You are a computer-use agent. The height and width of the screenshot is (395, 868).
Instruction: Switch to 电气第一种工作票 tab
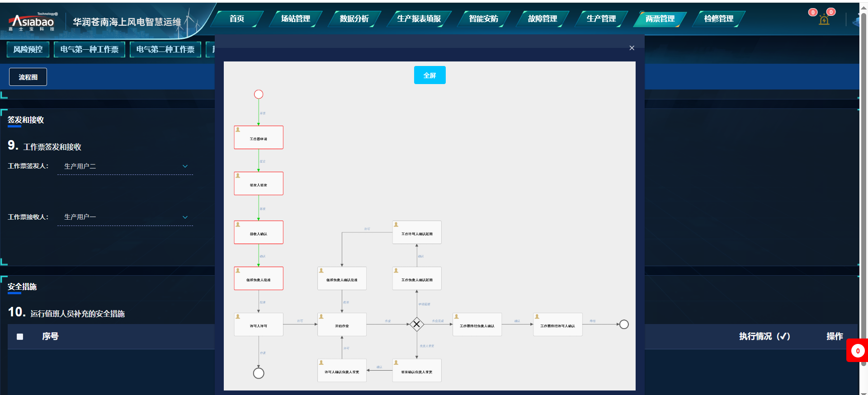(x=90, y=49)
